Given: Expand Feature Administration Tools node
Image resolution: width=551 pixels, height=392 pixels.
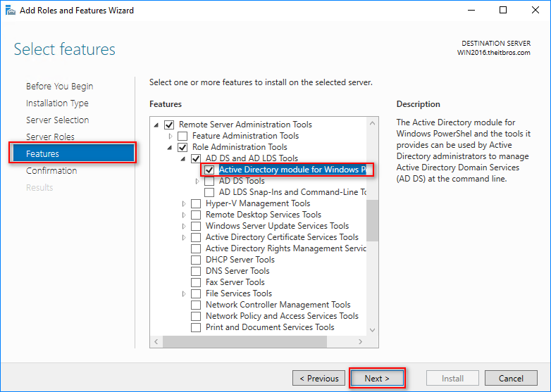Looking at the screenshot, I should point(171,136).
